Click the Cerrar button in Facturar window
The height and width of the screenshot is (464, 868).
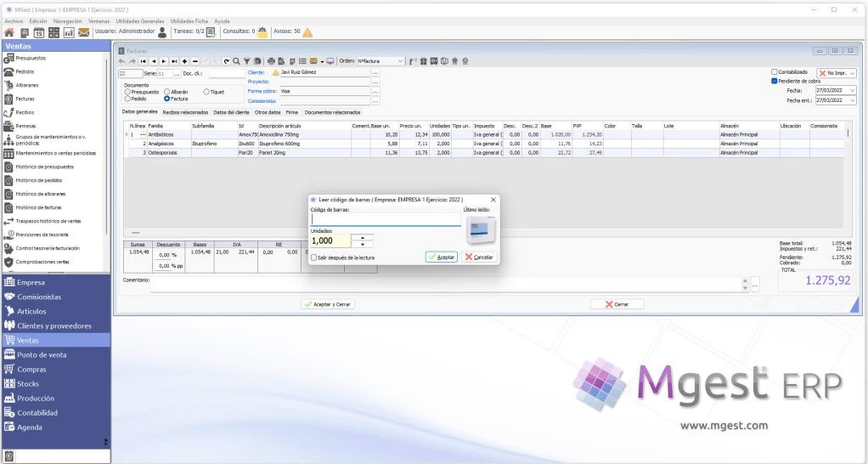tap(617, 304)
